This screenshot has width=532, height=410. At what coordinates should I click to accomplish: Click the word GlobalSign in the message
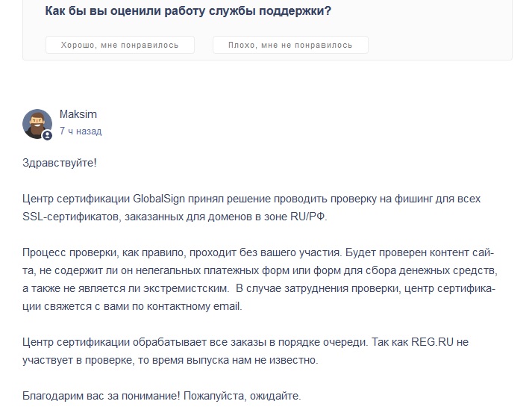coord(159,199)
